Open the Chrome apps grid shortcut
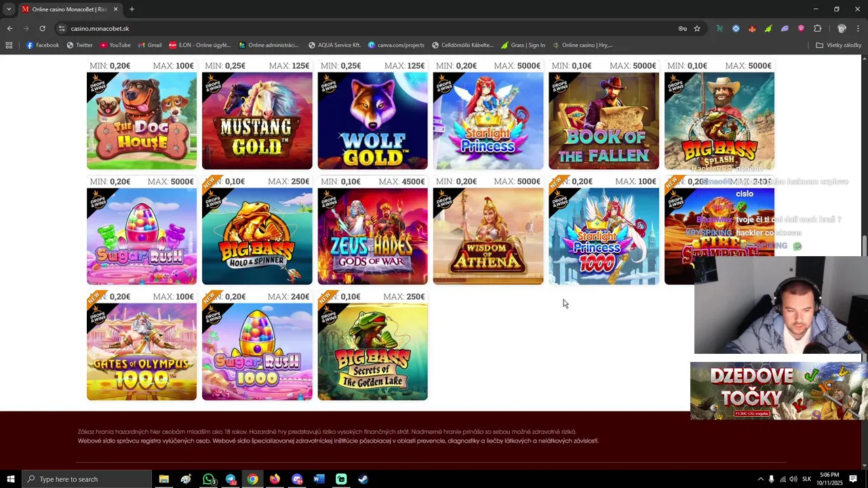Viewport: 868px width, 488px height. tap(9, 45)
